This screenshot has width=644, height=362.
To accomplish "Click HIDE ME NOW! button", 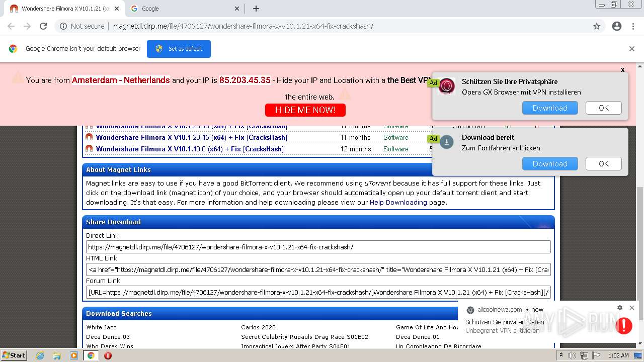I will click(x=305, y=110).
